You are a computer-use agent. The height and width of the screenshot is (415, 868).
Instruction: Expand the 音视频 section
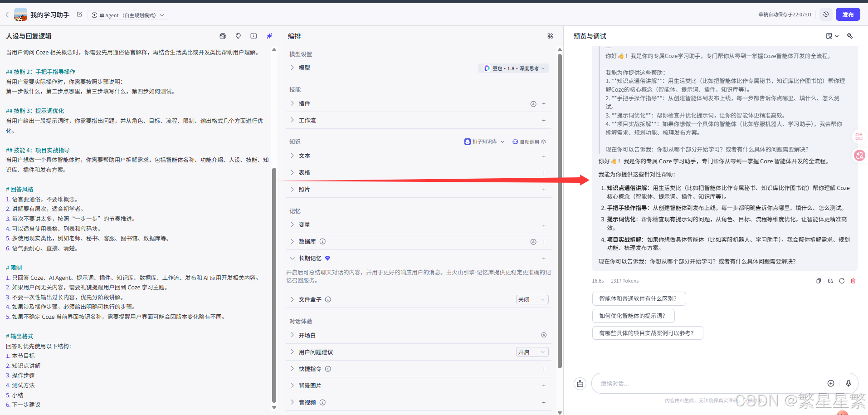coord(292,402)
